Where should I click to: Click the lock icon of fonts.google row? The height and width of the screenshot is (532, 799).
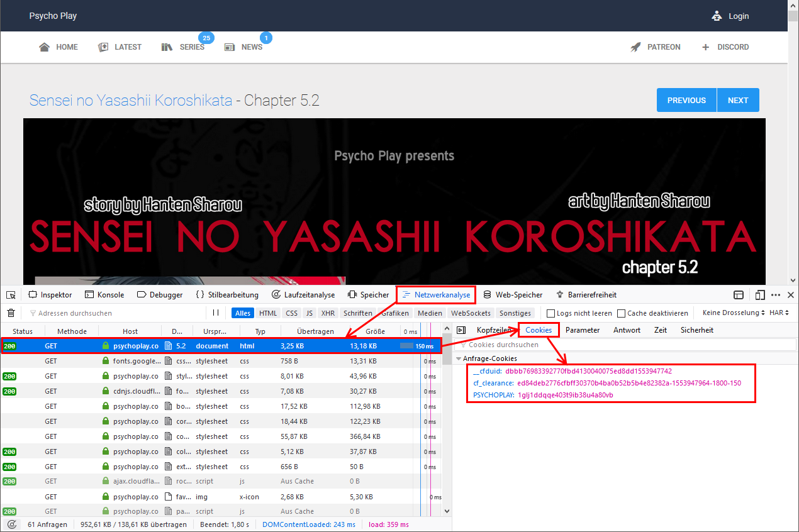point(106,361)
